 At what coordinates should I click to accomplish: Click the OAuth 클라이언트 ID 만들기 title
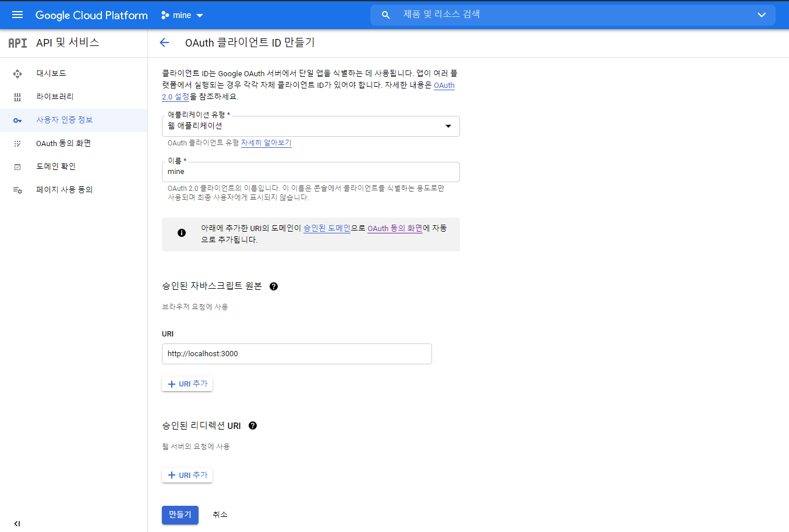point(250,42)
